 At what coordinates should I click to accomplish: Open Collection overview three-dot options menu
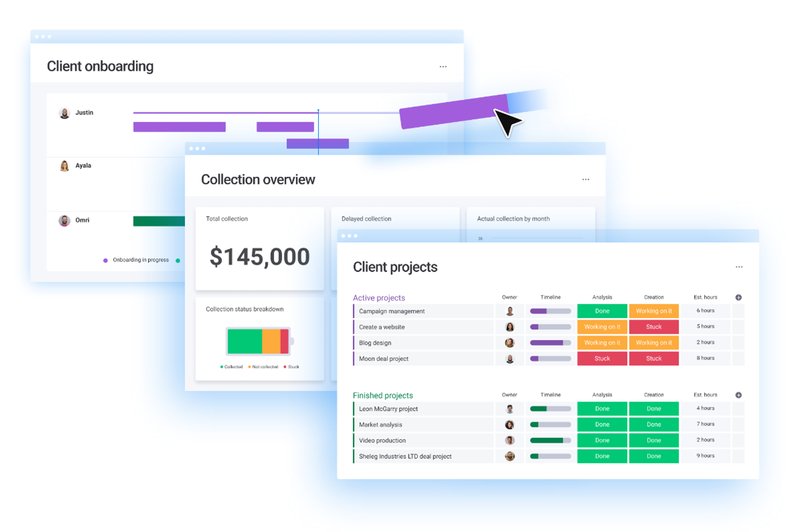click(585, 179)
